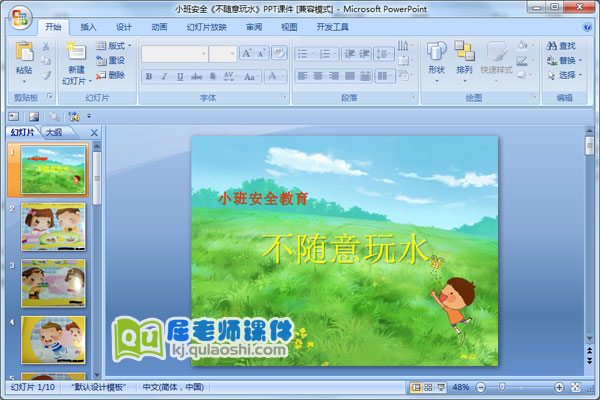
Task: Open Text Direction option
Action: click(405, 46)
